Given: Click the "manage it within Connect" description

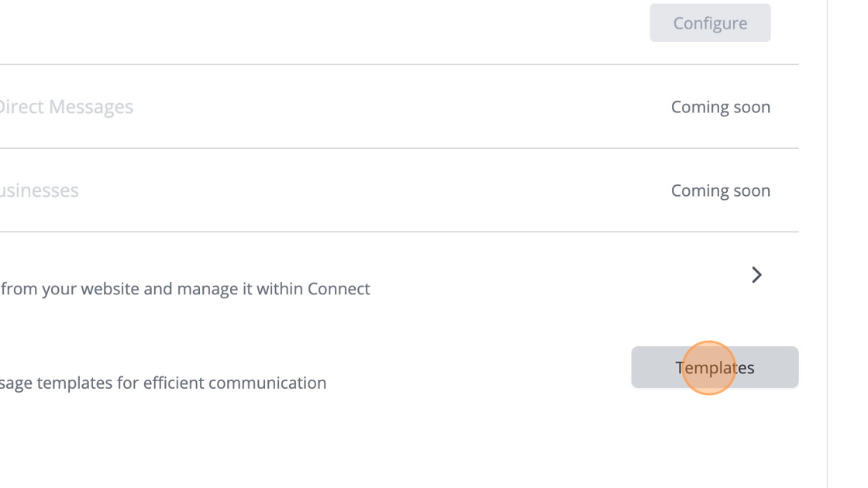Looking at the screenshot, I should [x=185, y=289].
